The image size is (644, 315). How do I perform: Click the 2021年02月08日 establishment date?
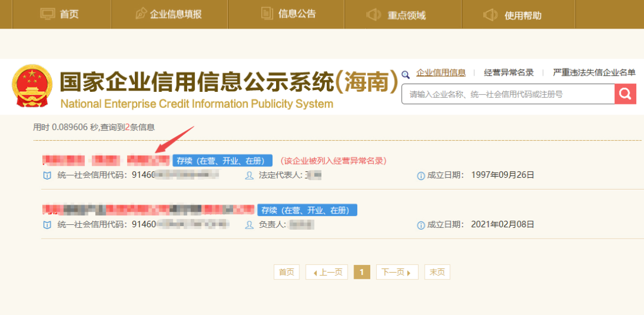(503, 225)
